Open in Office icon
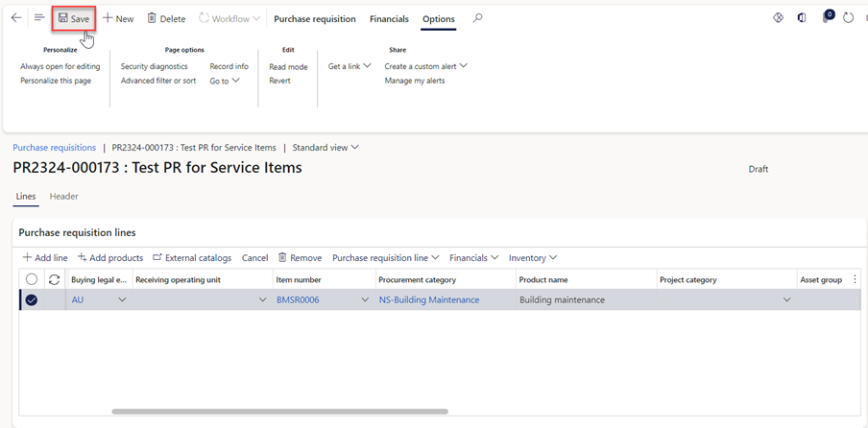Viewport: 868px width, 428px height. pos(802,17)
